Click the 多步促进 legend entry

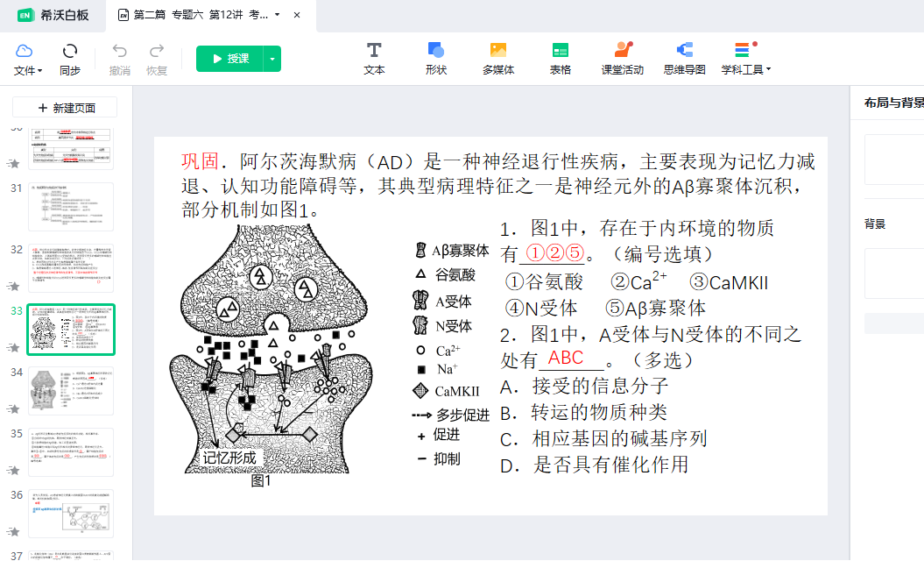tap(450, 415)
